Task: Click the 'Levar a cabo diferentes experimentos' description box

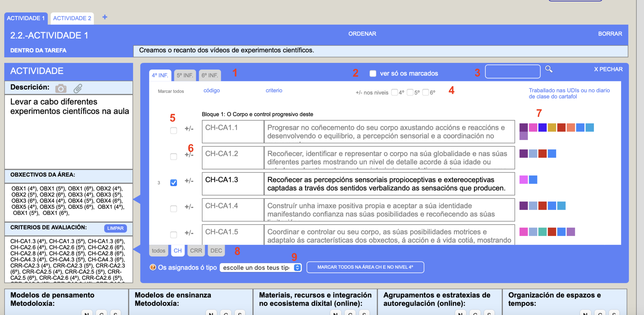Action: [69, 132]
